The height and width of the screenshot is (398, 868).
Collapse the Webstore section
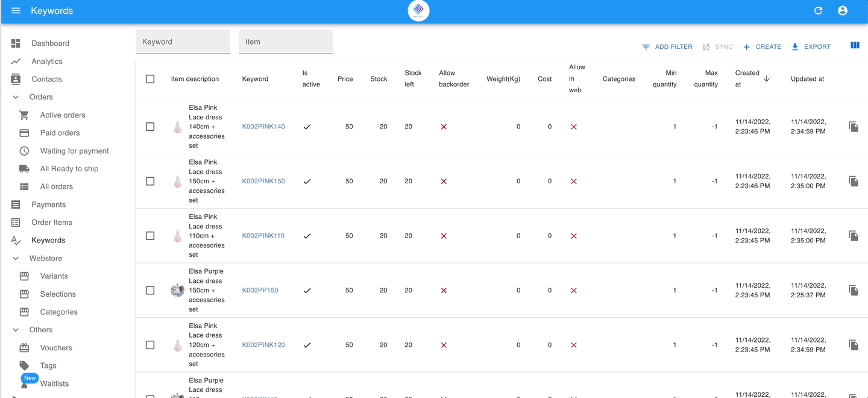[15, 258]
